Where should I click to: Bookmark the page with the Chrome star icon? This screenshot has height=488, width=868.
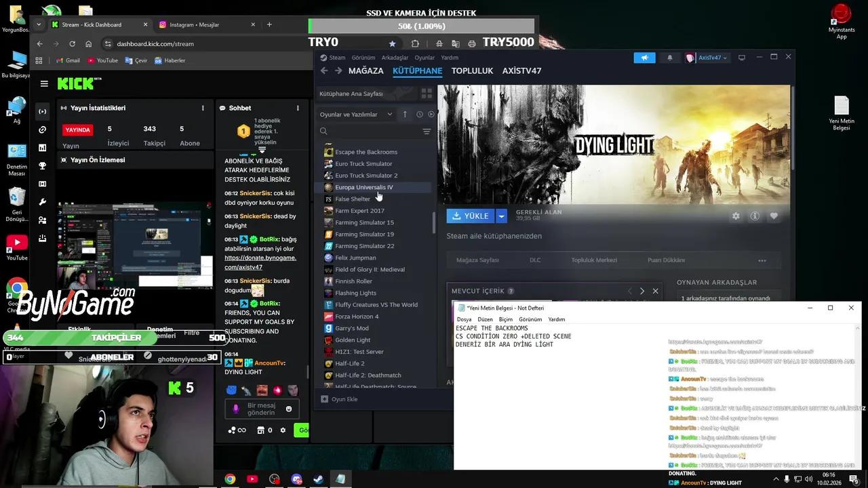392,43
